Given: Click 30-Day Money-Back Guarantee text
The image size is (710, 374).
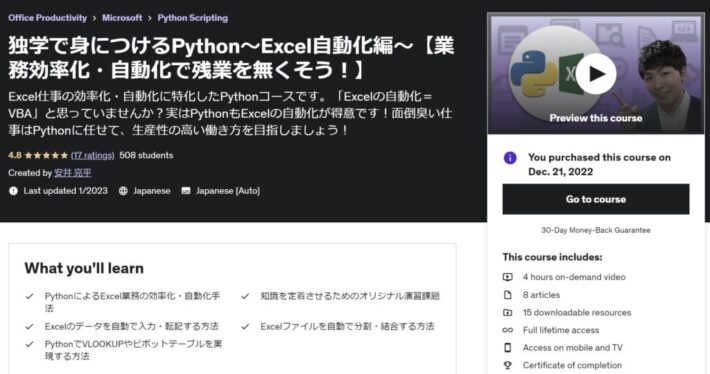Looking at the screenshot, I should [596, 230].
